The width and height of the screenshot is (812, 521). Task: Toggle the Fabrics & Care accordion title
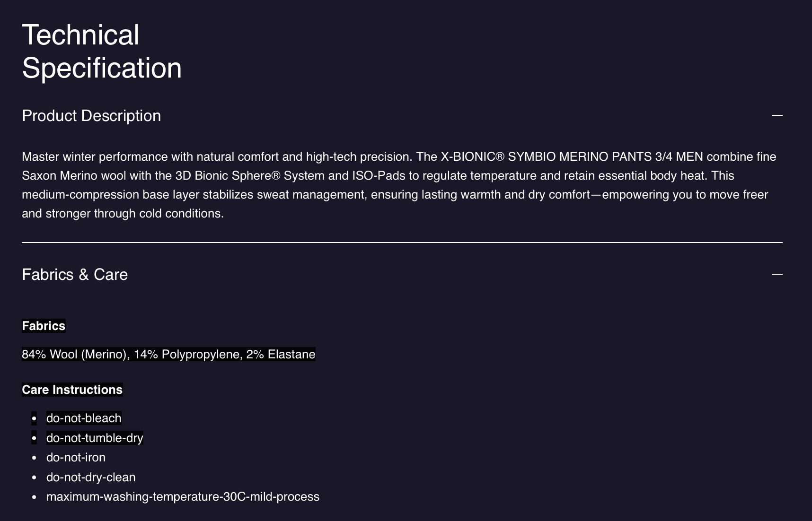[75, 275]
